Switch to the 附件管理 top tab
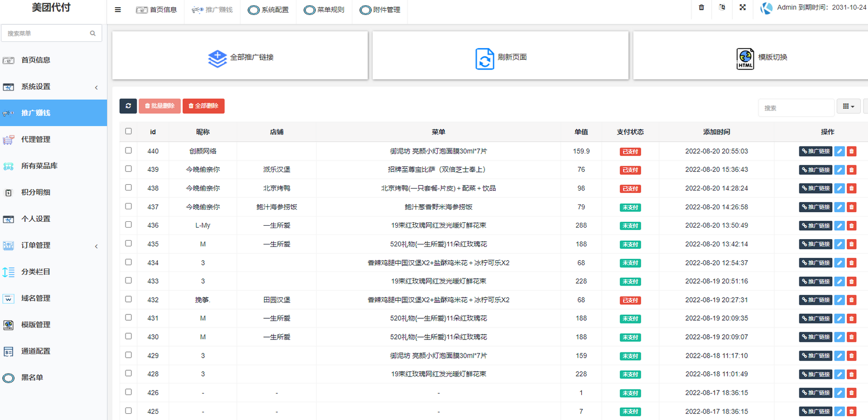Image resolution: width=868 pixels, height=420 pixels. pyautogui.click(x=380, y=10)
